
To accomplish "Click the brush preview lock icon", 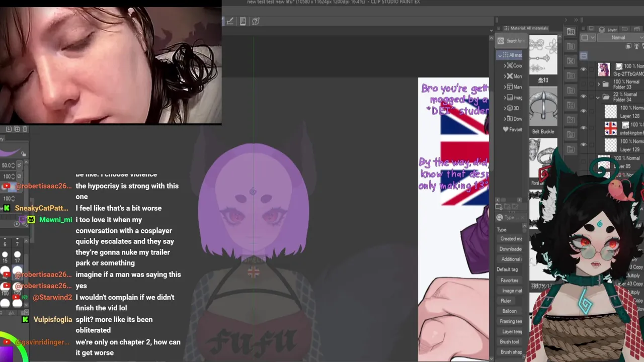I will pyautogui.click(x=24, y=154).
